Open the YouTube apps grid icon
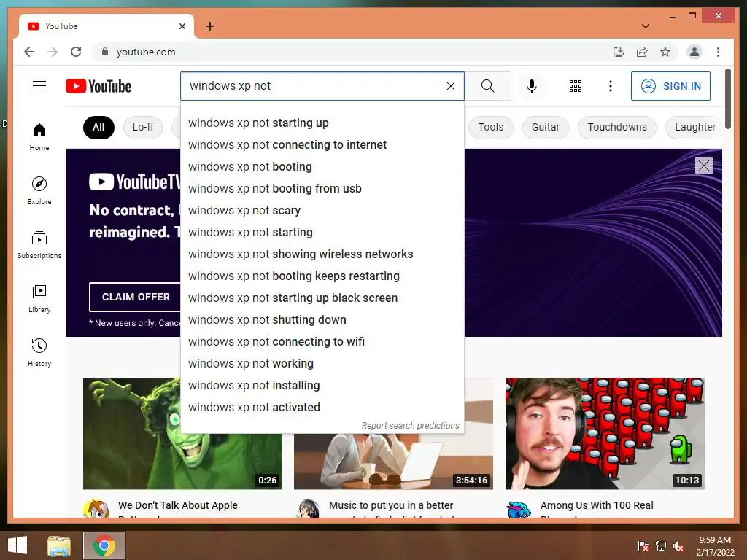Screen dimensions: 747x560 (x=575, y=86)
